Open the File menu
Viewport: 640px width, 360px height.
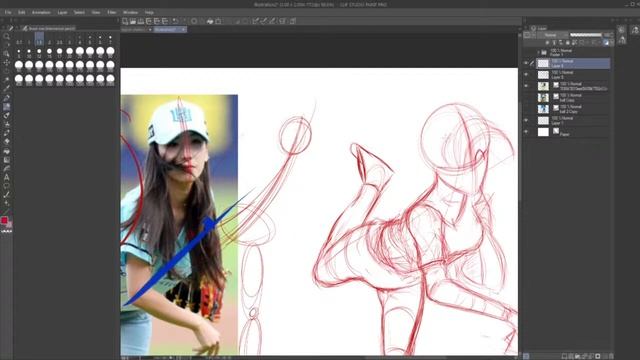point(8,12)
